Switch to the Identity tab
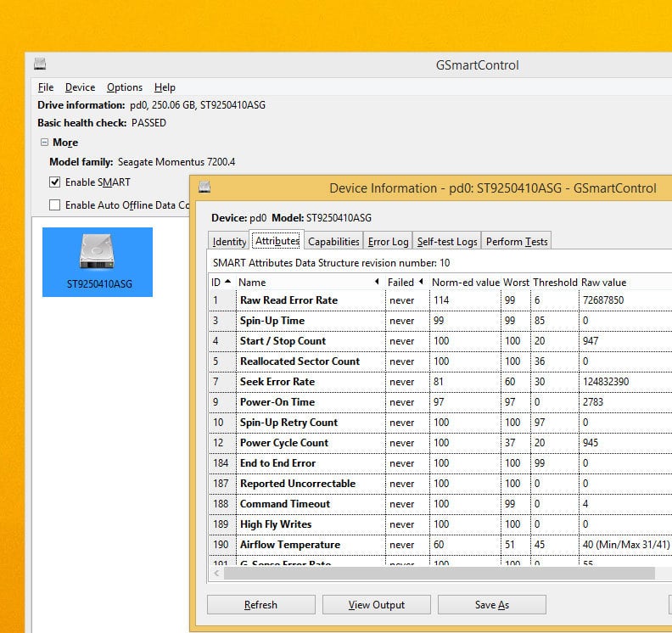 click(229, 242)
